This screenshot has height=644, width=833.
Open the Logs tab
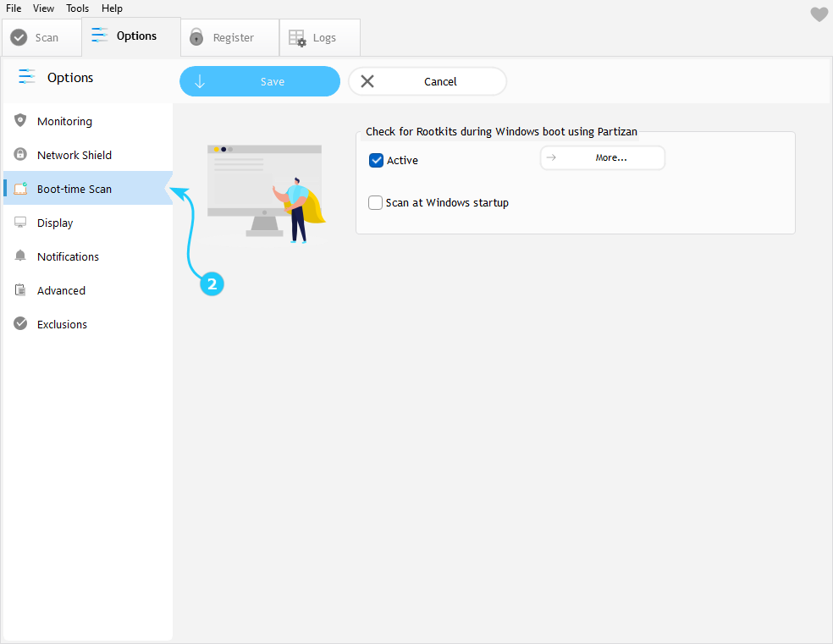click(319, 37)
